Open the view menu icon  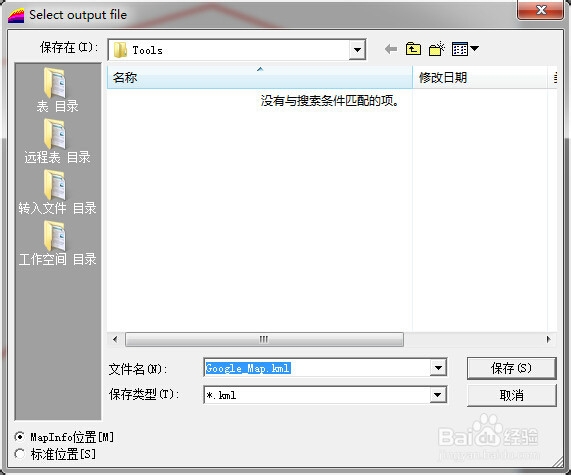click(x=465, y=49)
